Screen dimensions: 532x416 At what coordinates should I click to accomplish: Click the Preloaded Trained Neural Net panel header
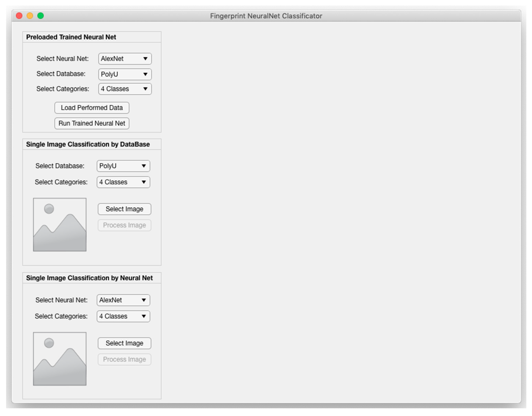pos(71,37)
